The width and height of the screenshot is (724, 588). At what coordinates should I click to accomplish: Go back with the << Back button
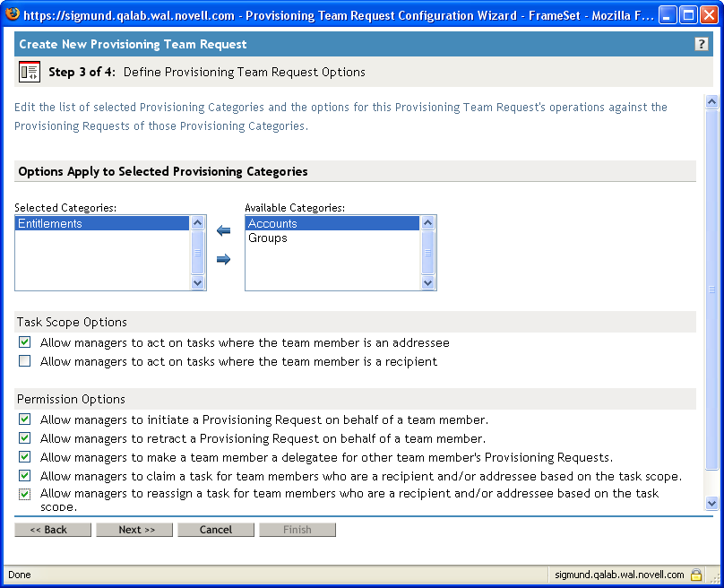pyautogui.click(x=53, y=530)
